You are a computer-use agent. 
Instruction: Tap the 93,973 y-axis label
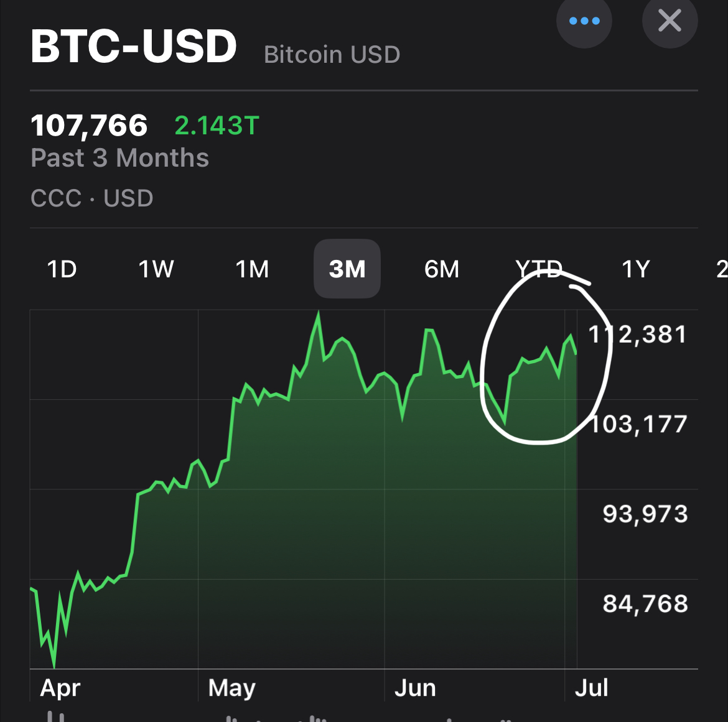point(645,514)
